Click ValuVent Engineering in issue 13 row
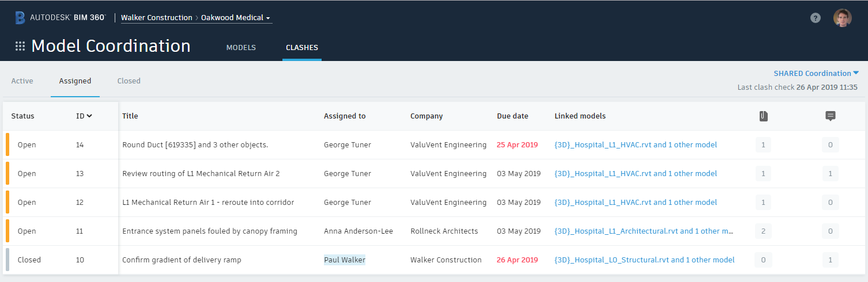868x282 pixels. (x=448, y=174)
